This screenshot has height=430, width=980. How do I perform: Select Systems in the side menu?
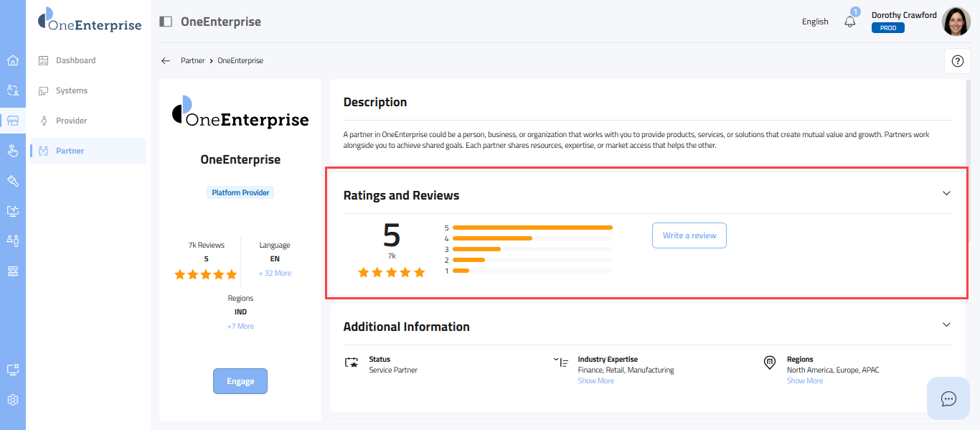[71, 90]
